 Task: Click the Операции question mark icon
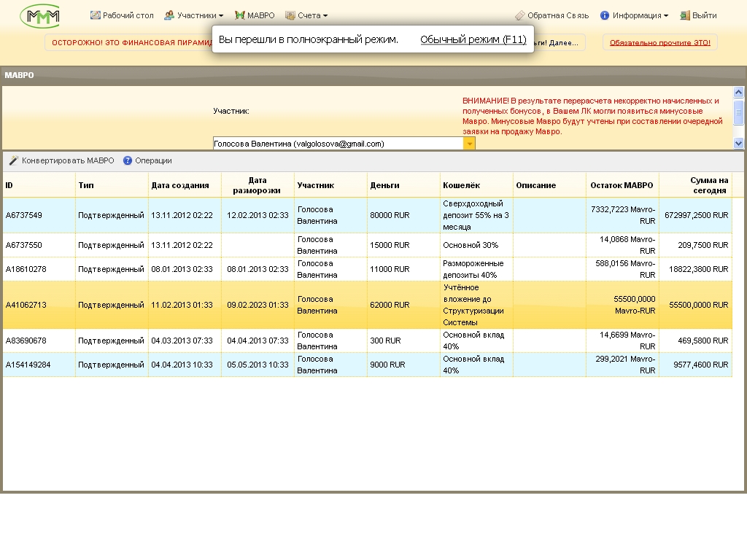point(127,160)
